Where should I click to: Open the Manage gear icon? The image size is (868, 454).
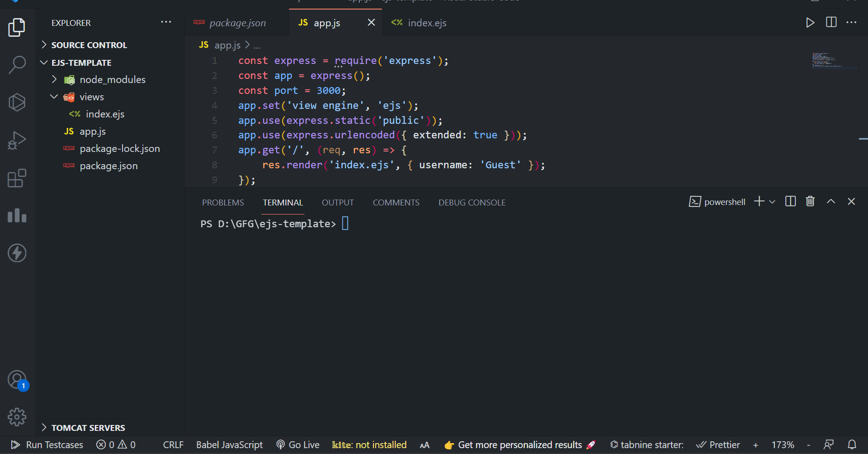click(17, 417)
